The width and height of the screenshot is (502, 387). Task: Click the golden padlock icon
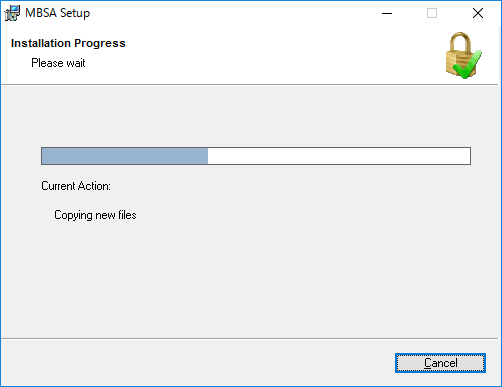point(459,53)
